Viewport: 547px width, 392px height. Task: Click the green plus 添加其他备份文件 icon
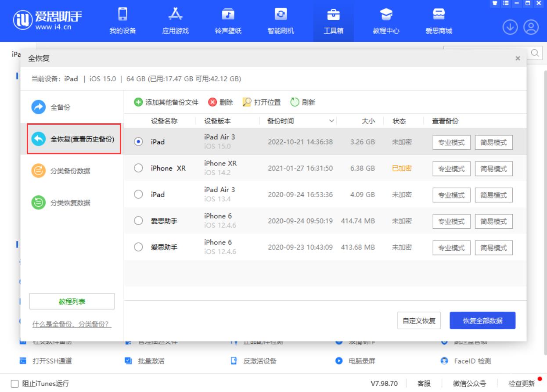138,102
